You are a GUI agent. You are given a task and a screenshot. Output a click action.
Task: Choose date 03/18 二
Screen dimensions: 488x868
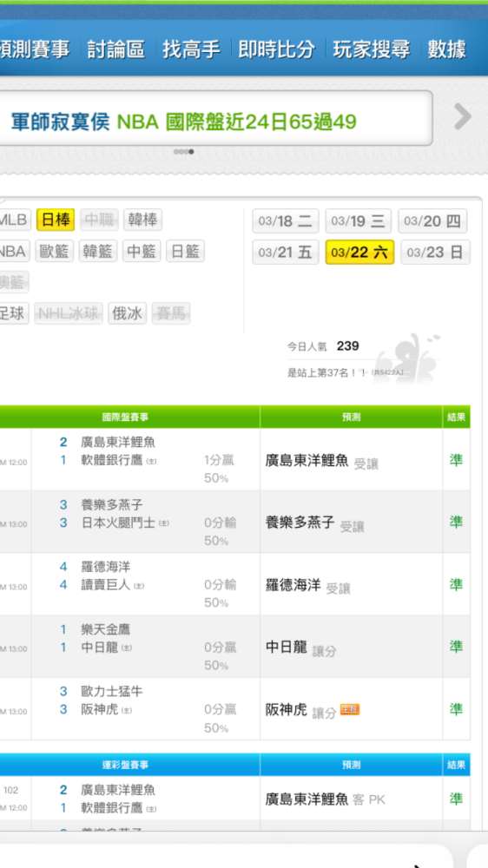(286, 221)
